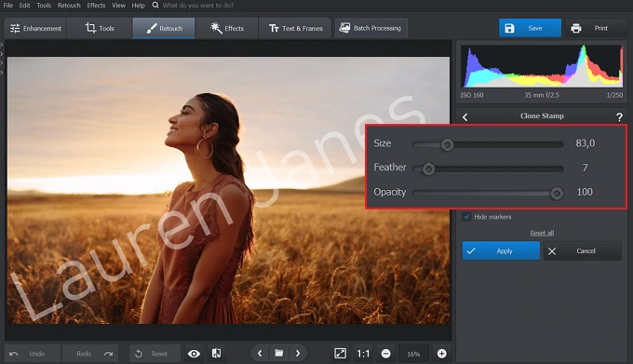
Task: Open Clone Stamp help question mark
Action: (619, 117)
